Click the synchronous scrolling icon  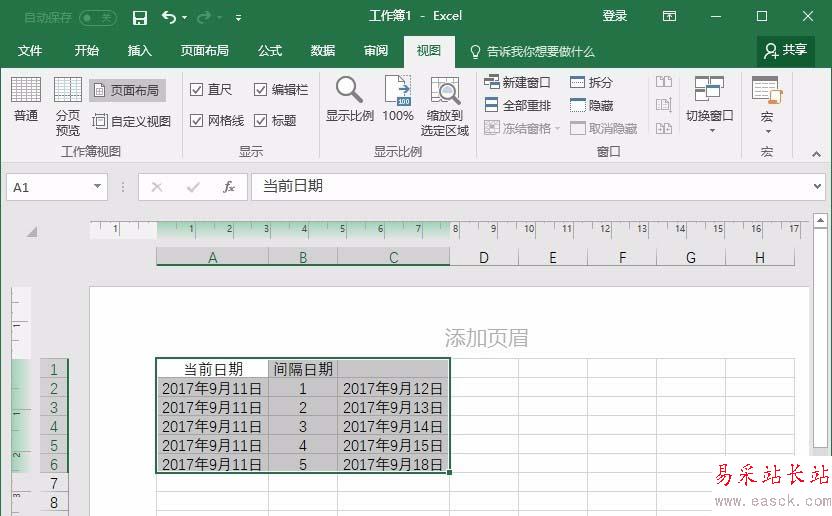[x=664, y=105]
